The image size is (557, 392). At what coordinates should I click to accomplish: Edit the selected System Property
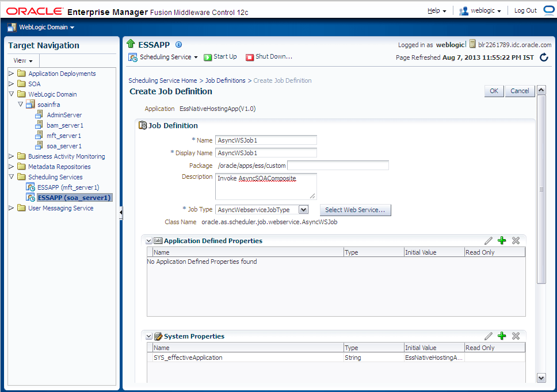(x=489, y=336)
